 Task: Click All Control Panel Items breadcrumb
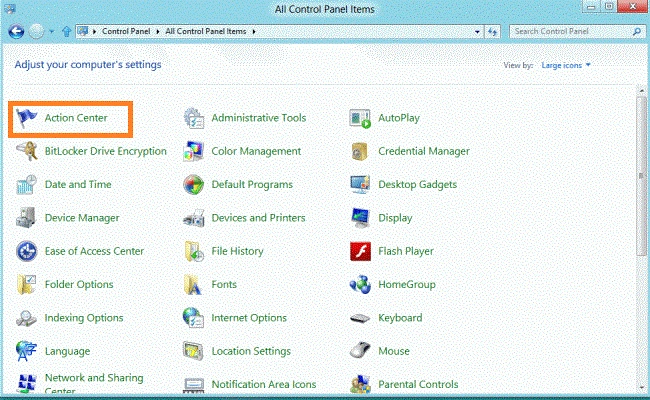point(206,32)
